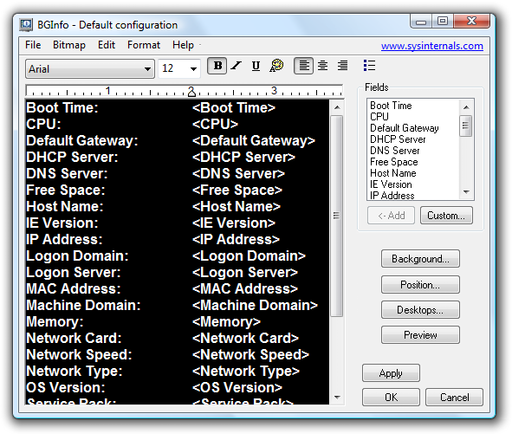Click the Custom... button

446,215
